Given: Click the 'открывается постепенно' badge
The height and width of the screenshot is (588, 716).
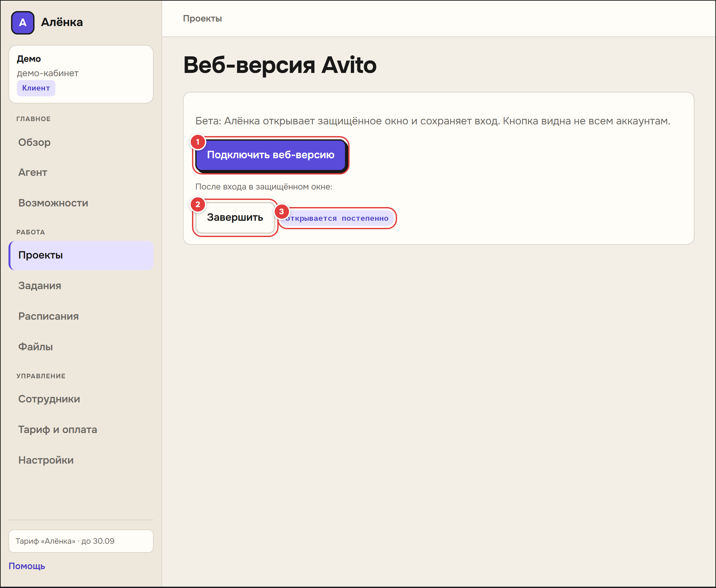Looking at the screenshot, I should click(x=337, y=218).
